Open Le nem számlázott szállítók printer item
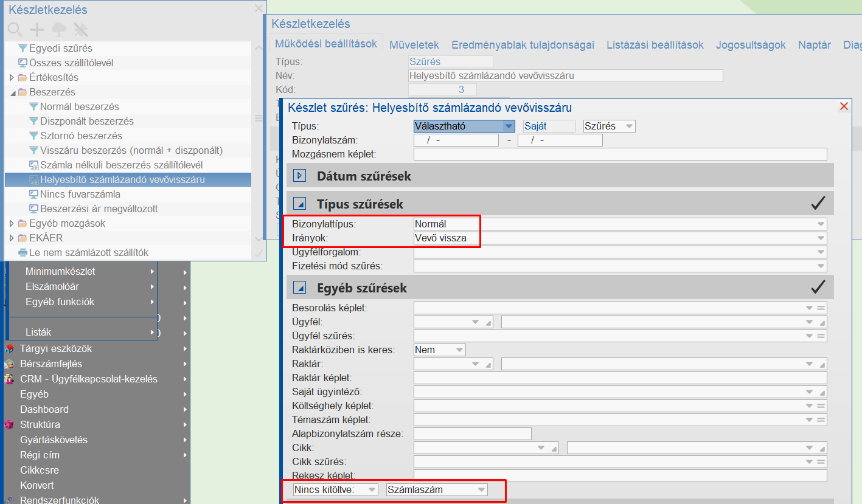The width and height of the screenshot is (862, 504). coord(88,252)
